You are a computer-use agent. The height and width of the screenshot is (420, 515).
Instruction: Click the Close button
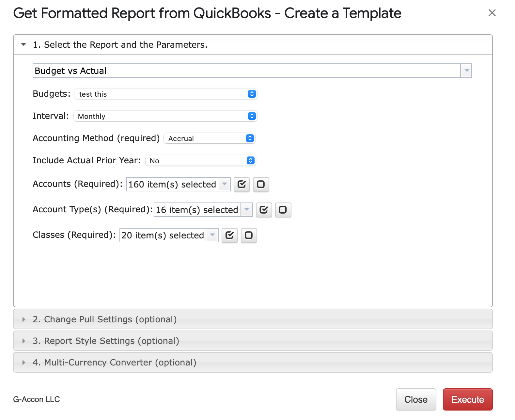point(416,399)
